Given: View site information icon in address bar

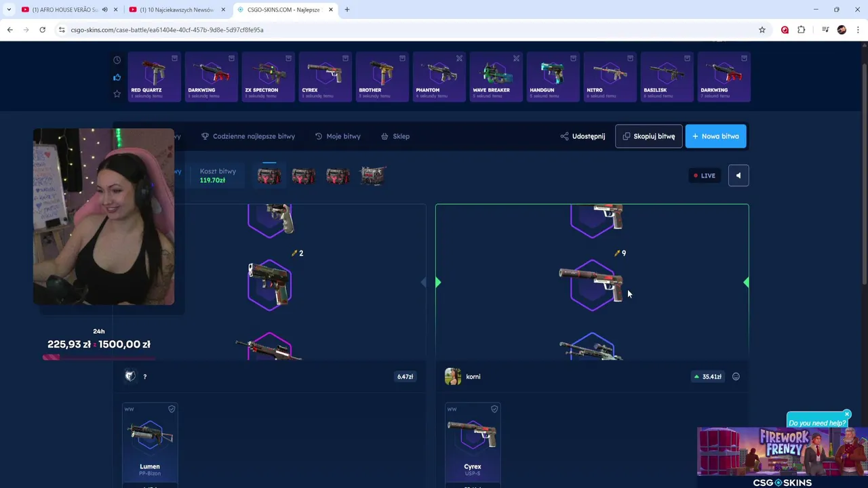Looking at the screenshot, I should (61, 30).
